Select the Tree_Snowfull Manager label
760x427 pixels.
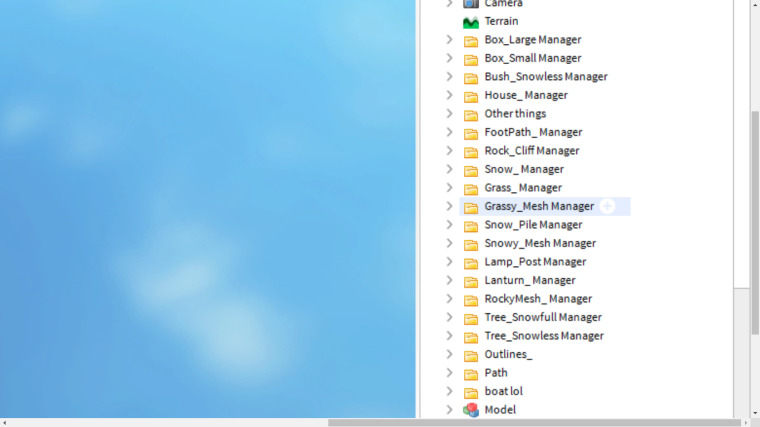[x=543, y=317]
